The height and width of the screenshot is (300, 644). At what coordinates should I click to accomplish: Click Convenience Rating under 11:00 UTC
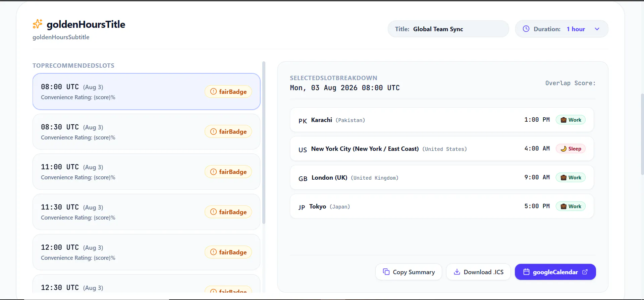coord(78,177)
